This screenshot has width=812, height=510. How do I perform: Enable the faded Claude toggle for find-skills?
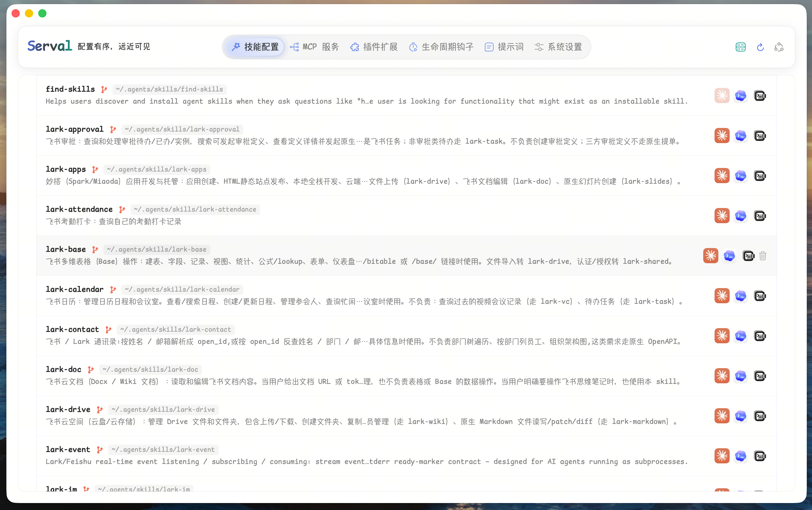[x=722, y=96]
